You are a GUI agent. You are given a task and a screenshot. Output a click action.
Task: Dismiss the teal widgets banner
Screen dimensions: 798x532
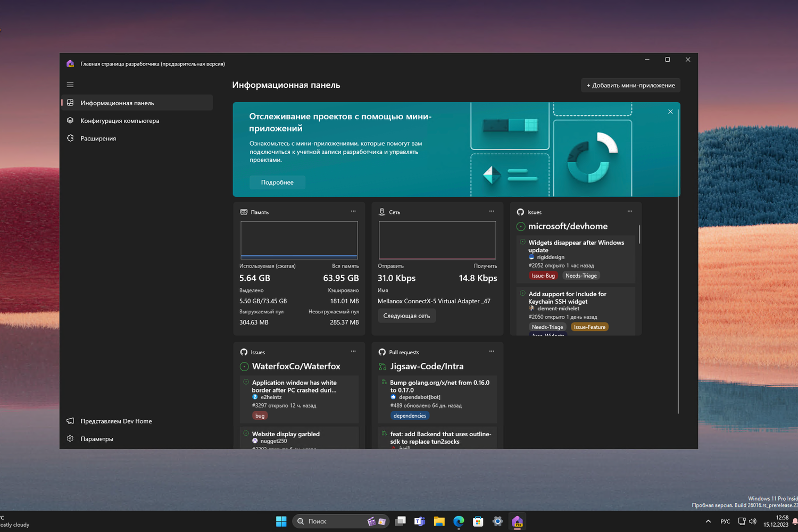tap(670, 112)
